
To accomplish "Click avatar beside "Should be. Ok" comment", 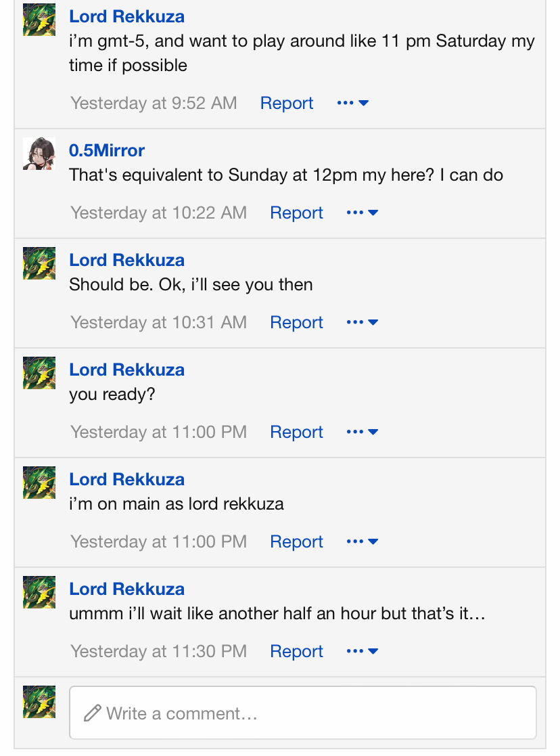I will point(39,263).
